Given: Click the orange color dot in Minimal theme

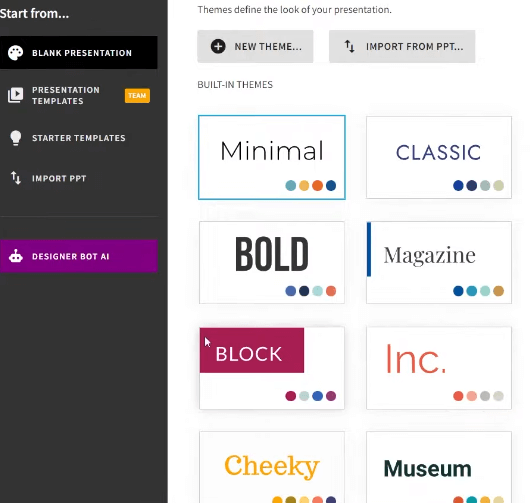Looking at the screenshot, I should tap(317, 186).
